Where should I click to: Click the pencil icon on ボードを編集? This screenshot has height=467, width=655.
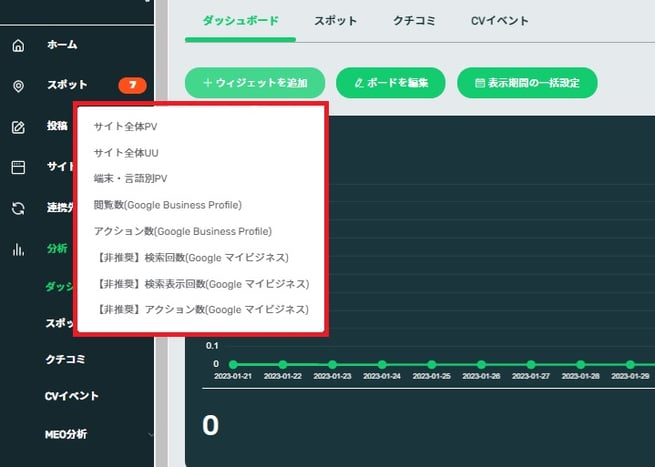[x=358, y=83]
